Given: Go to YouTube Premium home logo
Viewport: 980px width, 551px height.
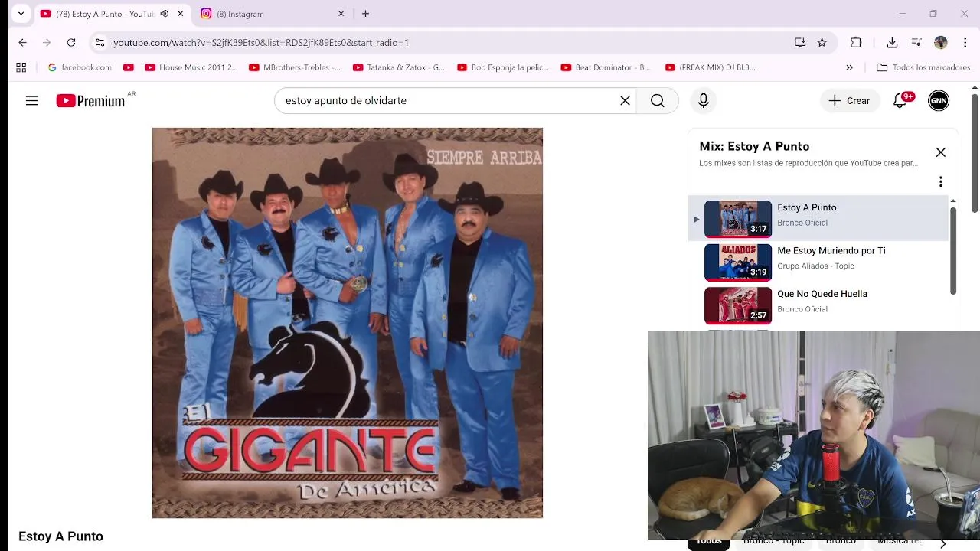Looking at the screenshot, I should pos(90,100).
